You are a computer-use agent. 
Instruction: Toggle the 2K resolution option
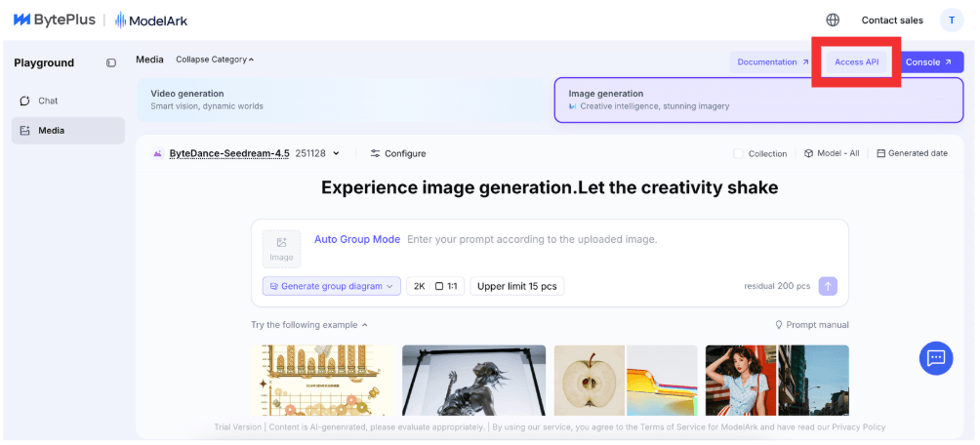419,286
